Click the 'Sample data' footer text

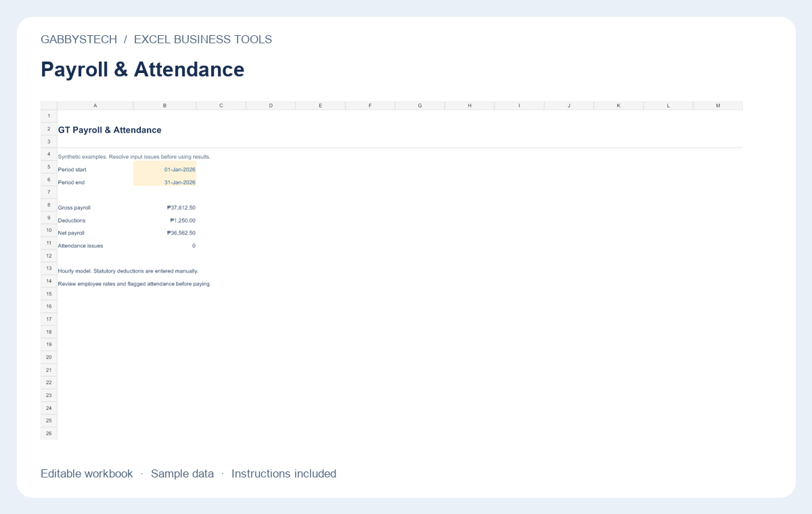tap(182, 473)
